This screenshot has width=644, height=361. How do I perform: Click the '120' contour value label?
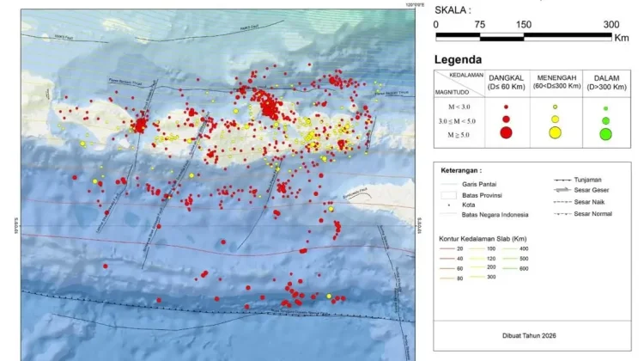click(491, 259)
